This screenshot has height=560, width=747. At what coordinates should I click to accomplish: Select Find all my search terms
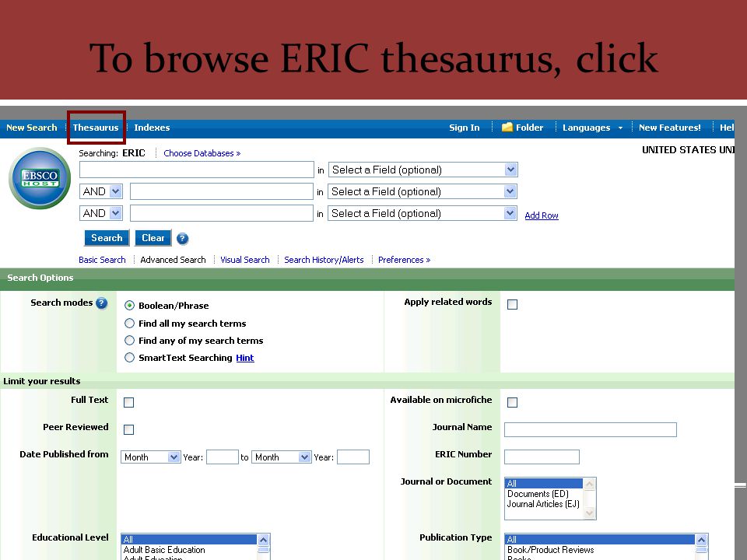click(129, 324)
